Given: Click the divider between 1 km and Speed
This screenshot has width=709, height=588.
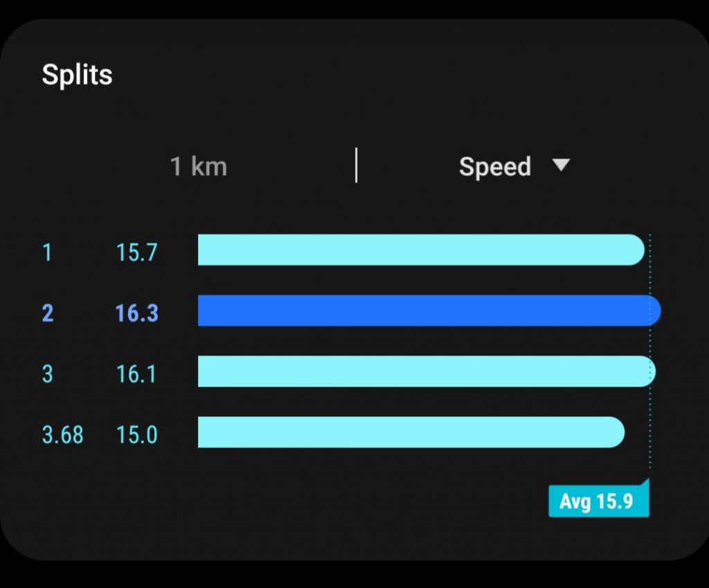Looking at the screenshot, I should (357, 165).
